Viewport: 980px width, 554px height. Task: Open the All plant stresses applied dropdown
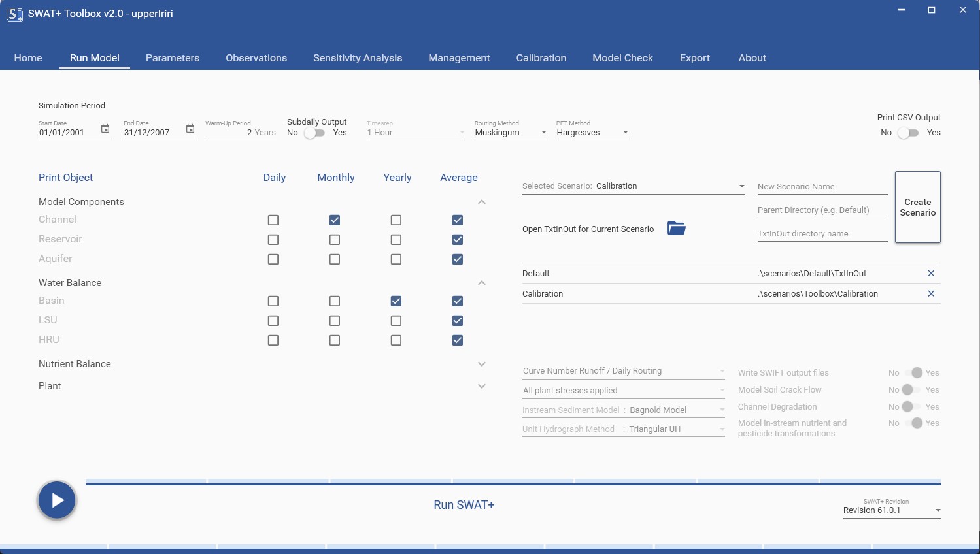pos(624,391)
